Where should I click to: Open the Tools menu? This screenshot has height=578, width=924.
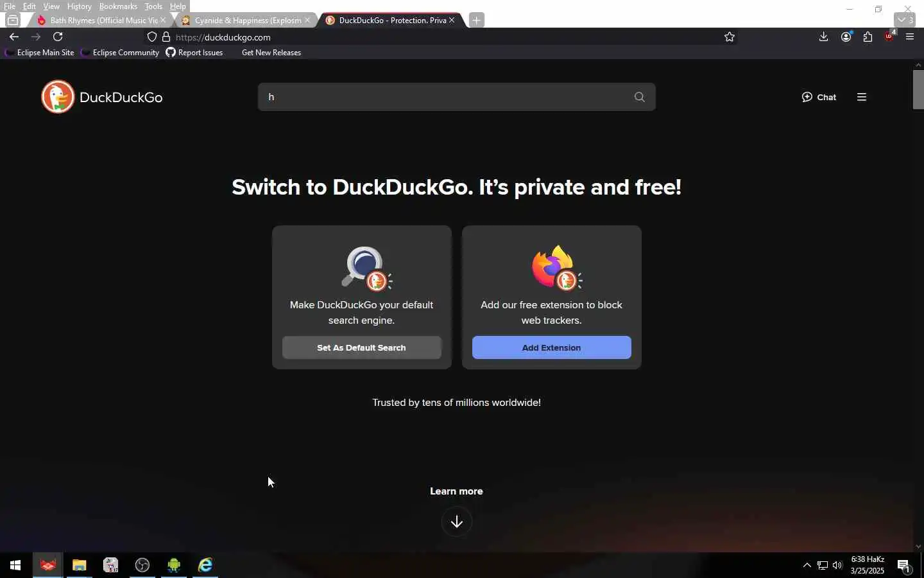pyautogui.click(x=153, y=6)
